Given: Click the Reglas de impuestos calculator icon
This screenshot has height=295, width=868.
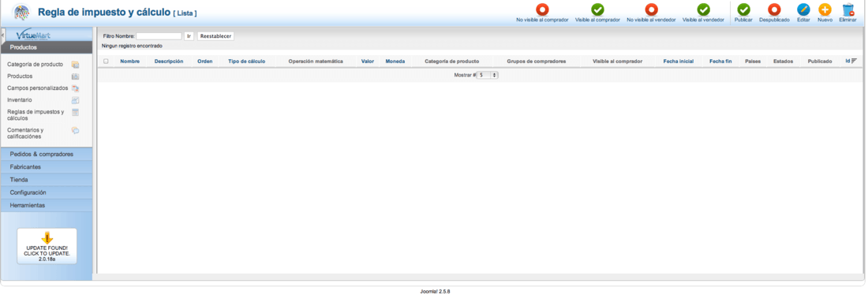Looking at the screenshot, I should point(75,112).
